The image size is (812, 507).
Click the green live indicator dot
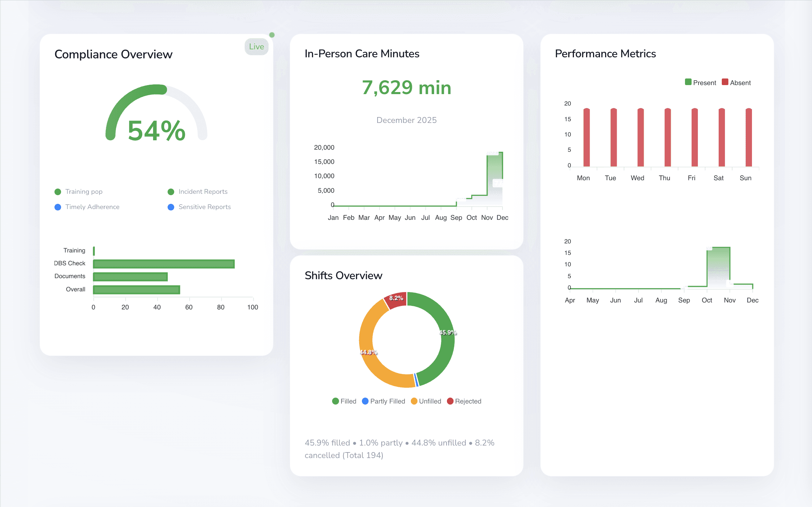[272, 35]
